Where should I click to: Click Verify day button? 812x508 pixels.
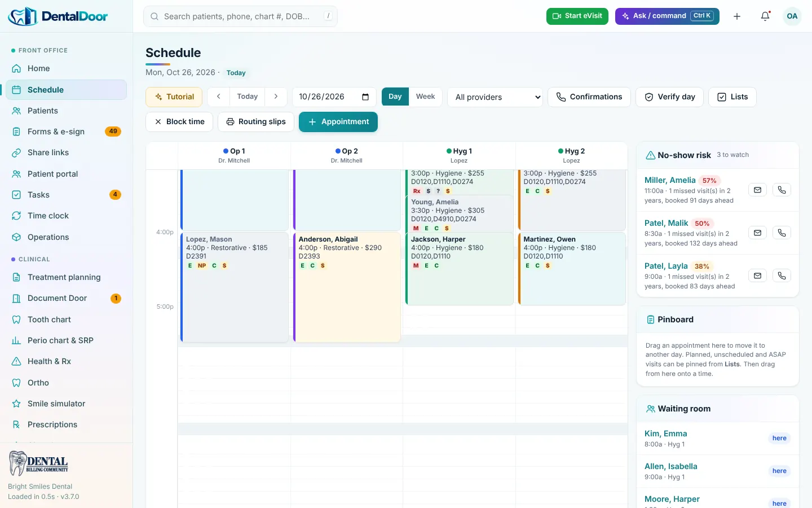670,97
